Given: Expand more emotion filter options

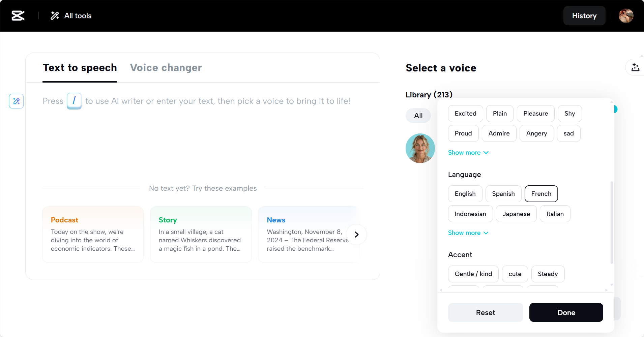Looking at the screenshot, I should coord(468,153).
